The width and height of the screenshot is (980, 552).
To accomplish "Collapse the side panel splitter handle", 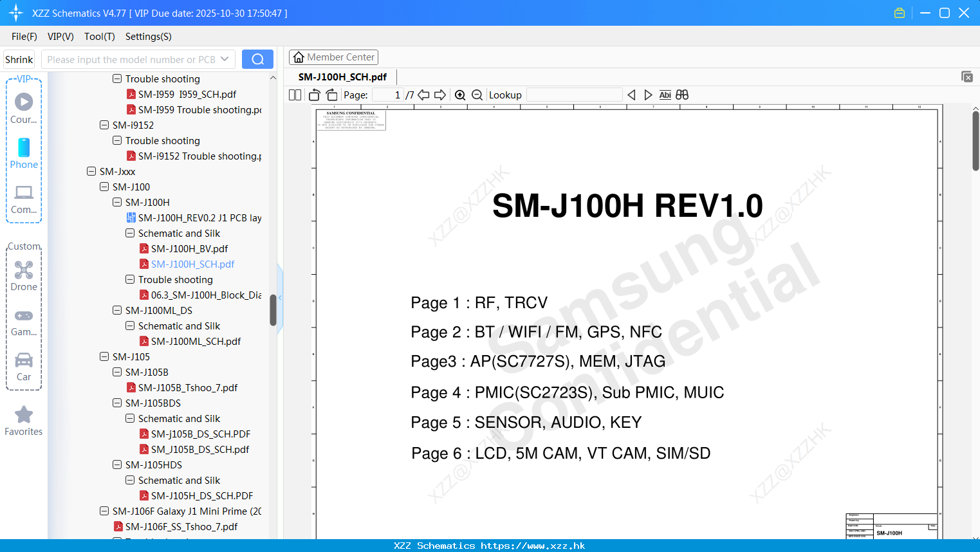I will coord(280,298).
